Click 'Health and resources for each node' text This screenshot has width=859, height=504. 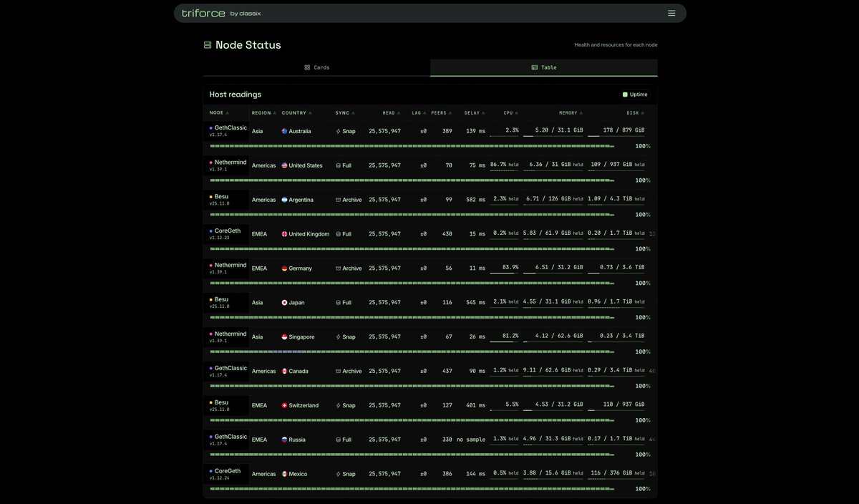[x=616, y=45]
